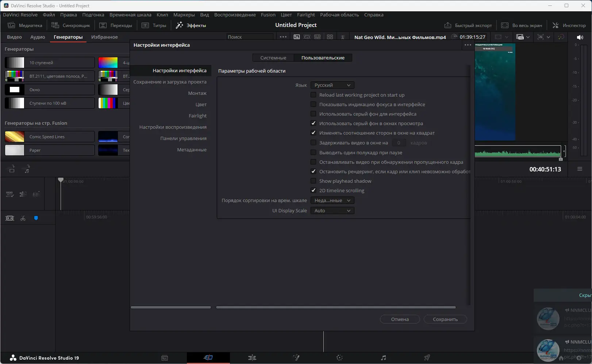Click the video-only insert track icon
The height and width of the screenshot is (364, 592).
(11, 169)
